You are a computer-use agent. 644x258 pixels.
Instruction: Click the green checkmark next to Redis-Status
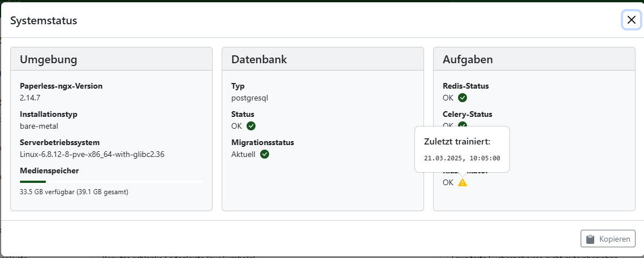463,98
